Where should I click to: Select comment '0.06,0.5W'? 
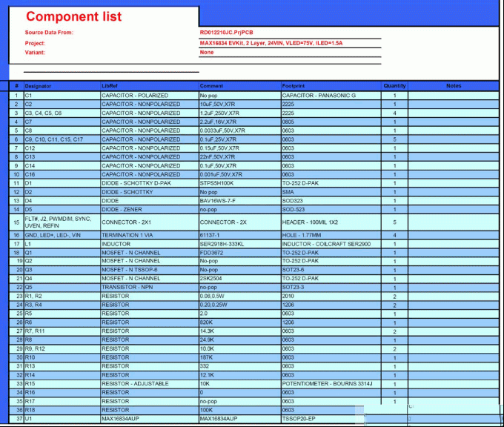(240, 296)
